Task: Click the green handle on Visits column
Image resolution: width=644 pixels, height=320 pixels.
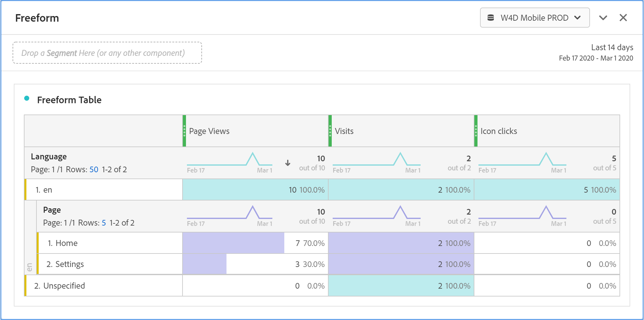Action: click(330, 131)
